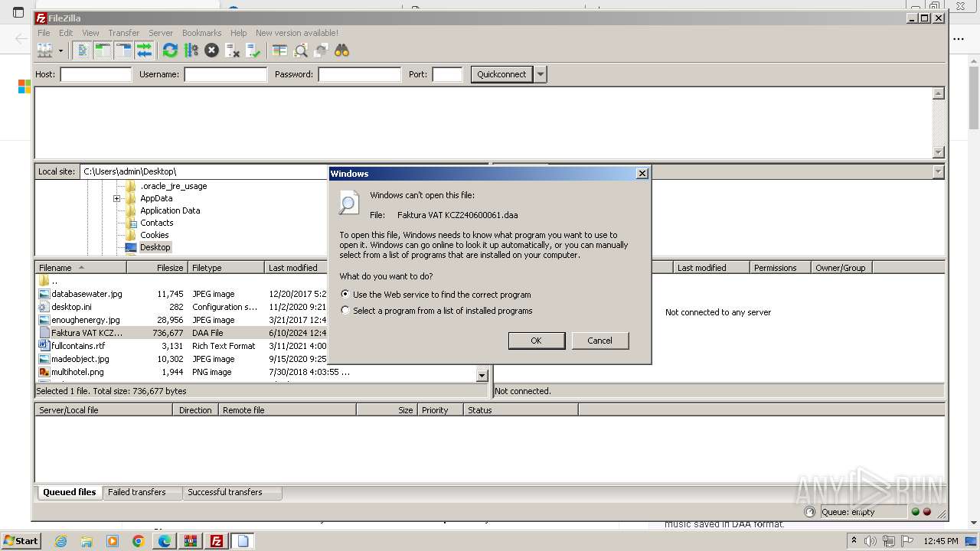Open the Edit menu

(x=66, y=33)
